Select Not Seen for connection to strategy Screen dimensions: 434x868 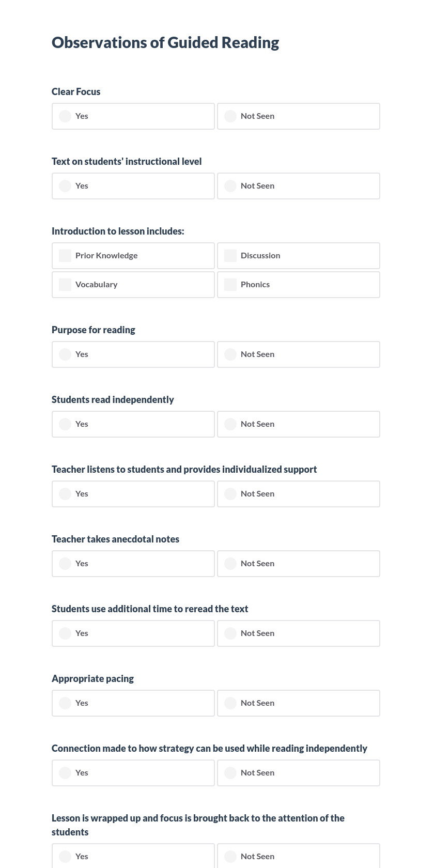[230, 773]
